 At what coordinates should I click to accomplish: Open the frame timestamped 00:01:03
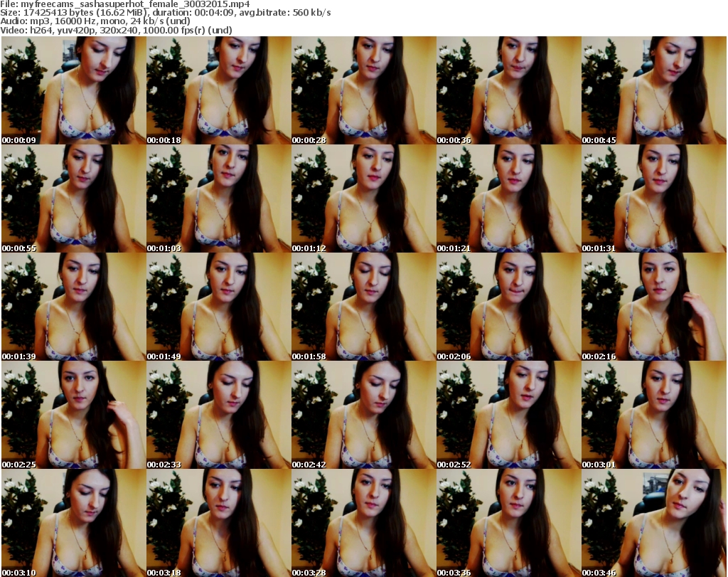[219, 198]
